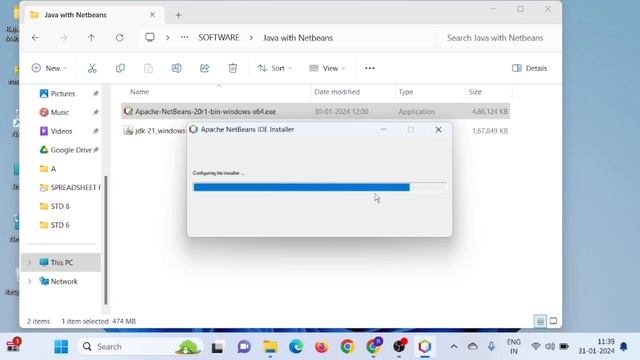
Task: Click installer progress bar
Action: [x=320, y=187]
